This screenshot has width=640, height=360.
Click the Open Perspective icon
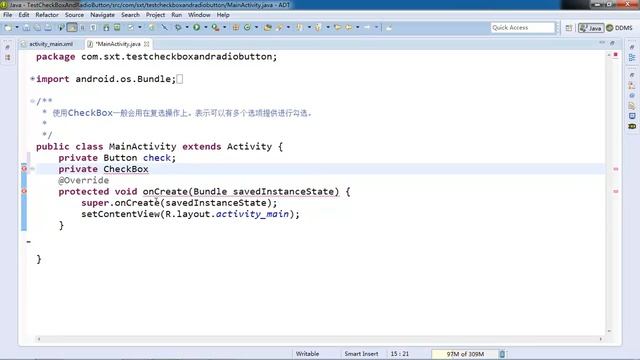tap(569, 28)
